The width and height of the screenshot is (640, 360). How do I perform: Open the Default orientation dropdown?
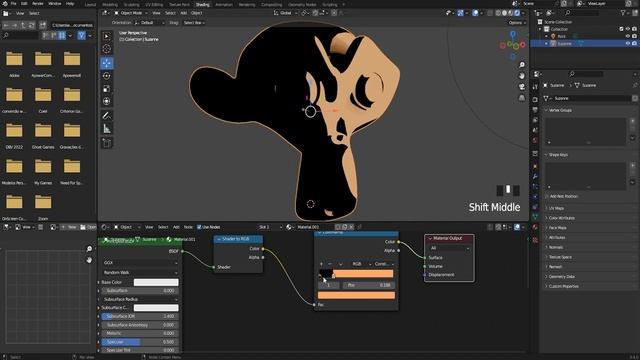[149, 23]
